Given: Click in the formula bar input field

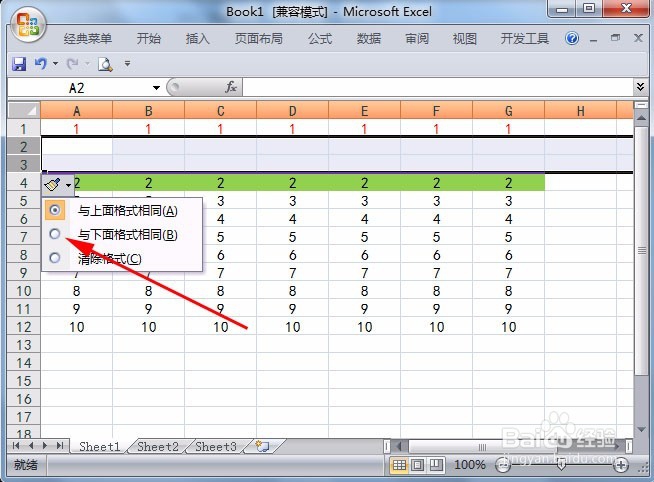Looking at the screenshot, I should click(438, 87).
